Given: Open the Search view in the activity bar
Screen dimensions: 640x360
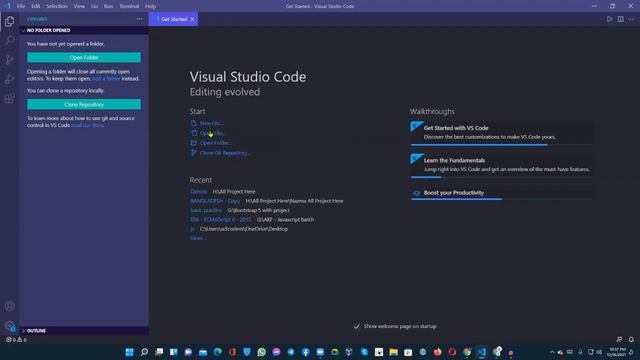Looking at the screenshot, I should point(9,40).
